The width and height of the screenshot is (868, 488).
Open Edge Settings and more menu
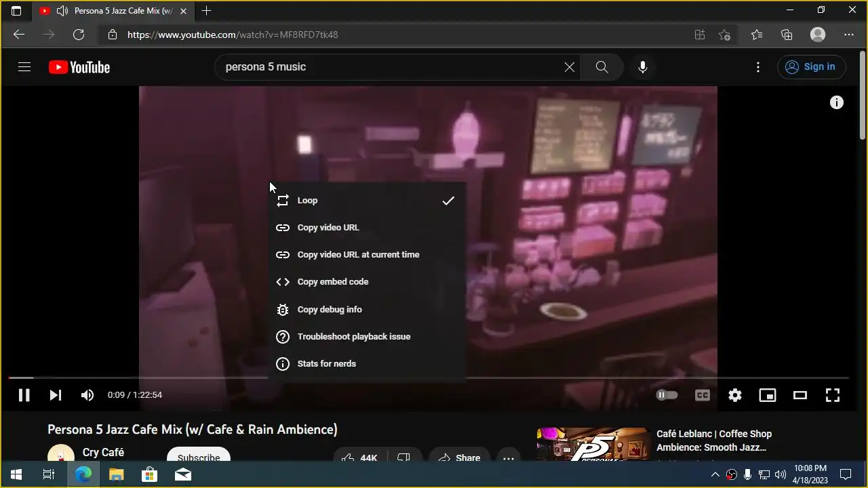pos(849,35)
